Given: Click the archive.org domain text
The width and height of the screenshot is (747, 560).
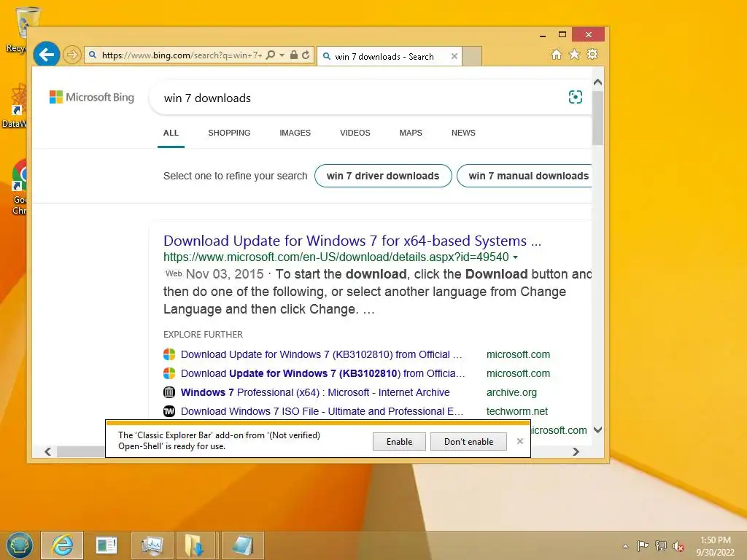Looking at the screenshot, I should click(511, 392).
